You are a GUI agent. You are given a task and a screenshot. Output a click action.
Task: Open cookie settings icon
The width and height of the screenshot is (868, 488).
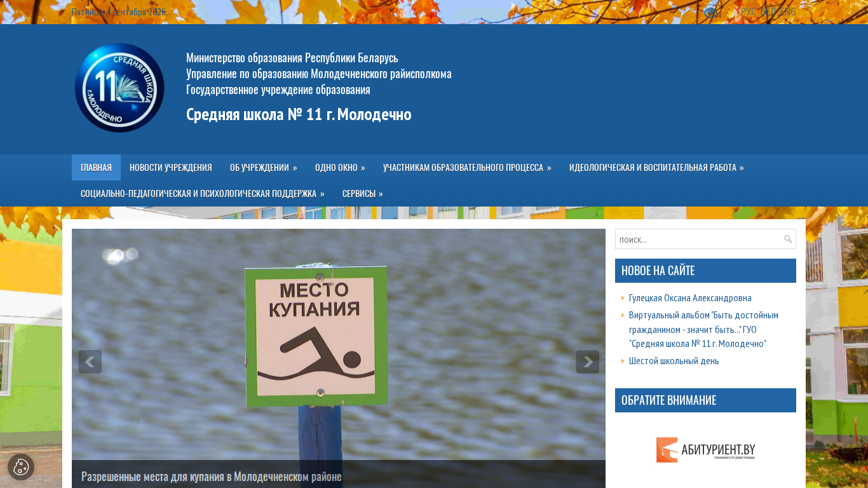pos(21,467)
